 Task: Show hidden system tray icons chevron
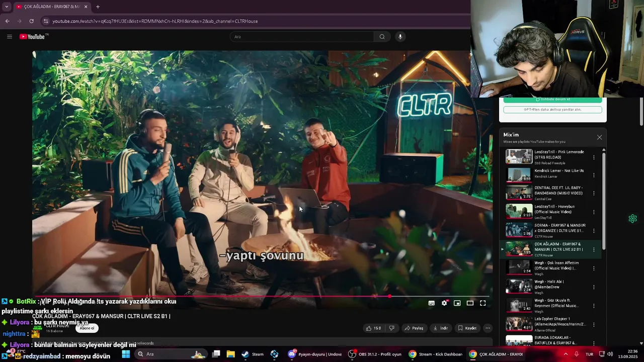(x=566, y=354)
